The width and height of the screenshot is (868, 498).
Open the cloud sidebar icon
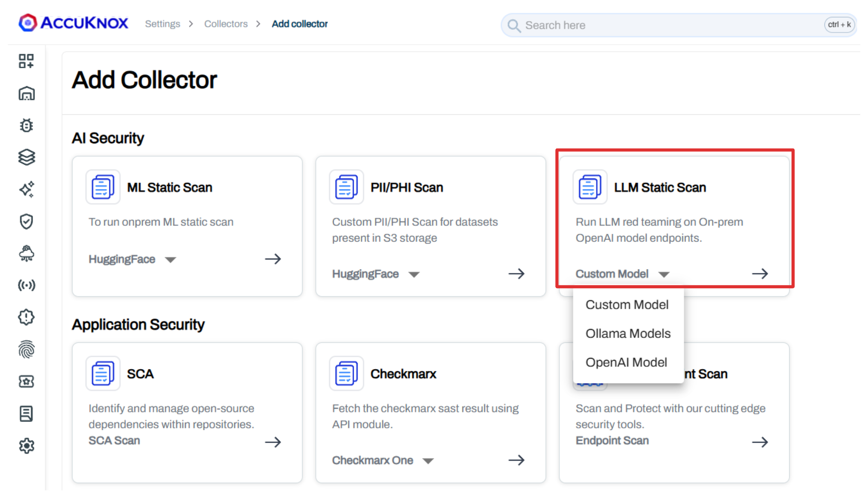coord(26,253)
